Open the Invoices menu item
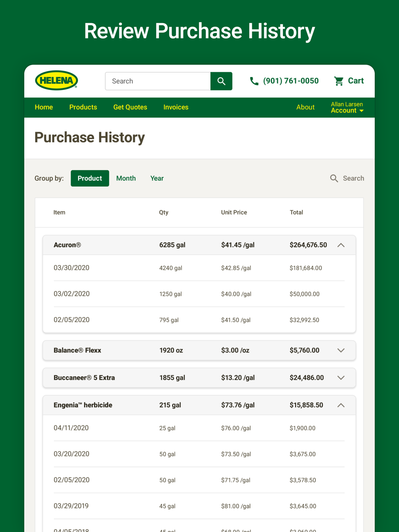Screen dimensions: 399x532 coord(176,107)
